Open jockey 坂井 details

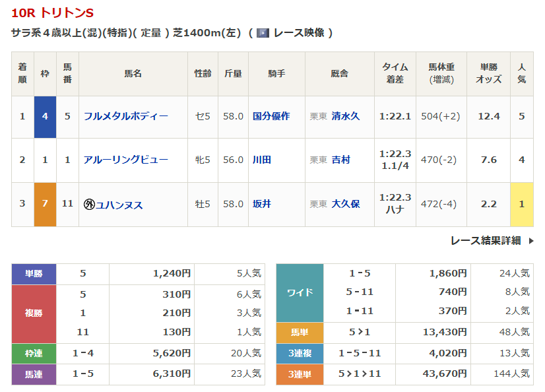pos(262,204)
